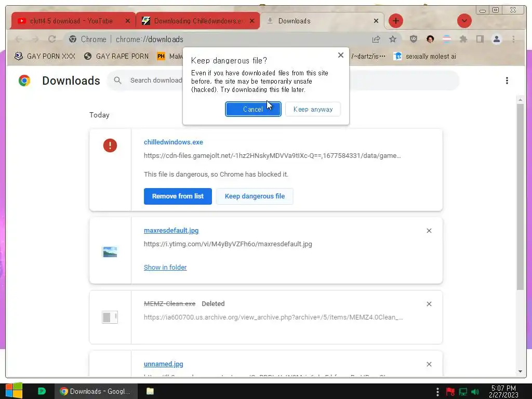Open the face avatar extension icon
This screenshot has width=532, height=399.
coord(430,39)
